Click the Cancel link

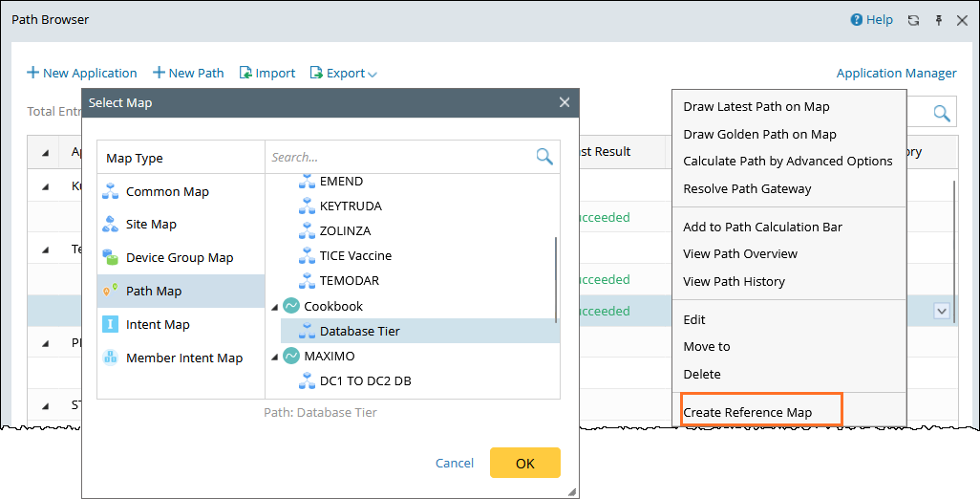455,463
